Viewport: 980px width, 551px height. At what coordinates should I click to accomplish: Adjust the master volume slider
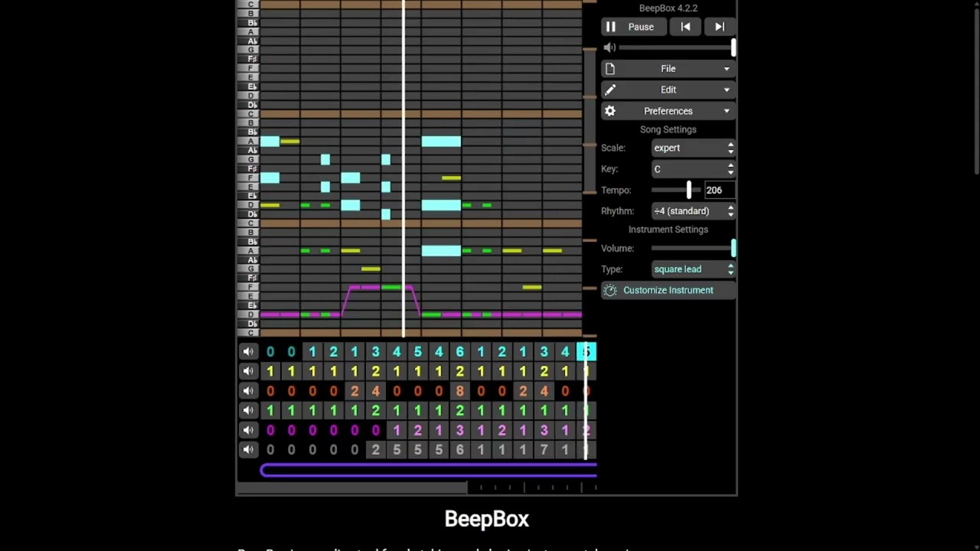[x=678, y=47]
